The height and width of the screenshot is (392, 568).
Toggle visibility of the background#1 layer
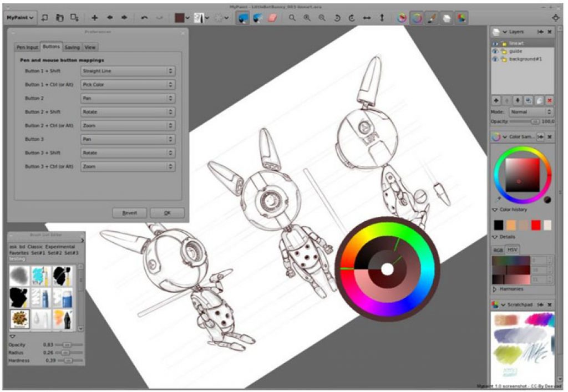coord(495,59)
